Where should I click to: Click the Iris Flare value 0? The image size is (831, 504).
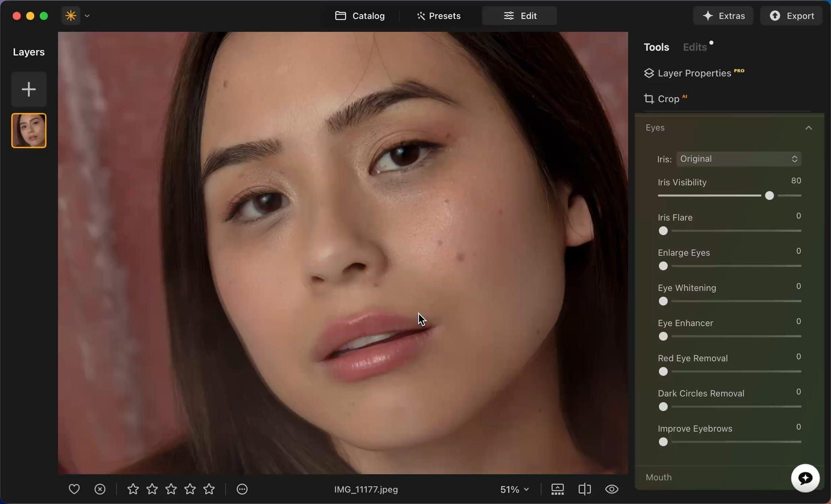pyautogui.click(x=798, y=216)
